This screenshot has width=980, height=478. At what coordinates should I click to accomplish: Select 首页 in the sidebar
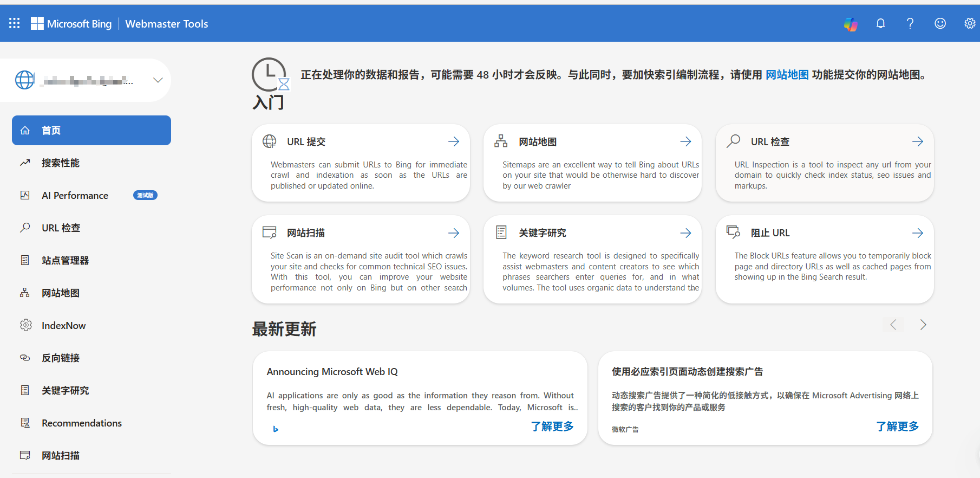[92, 130]
